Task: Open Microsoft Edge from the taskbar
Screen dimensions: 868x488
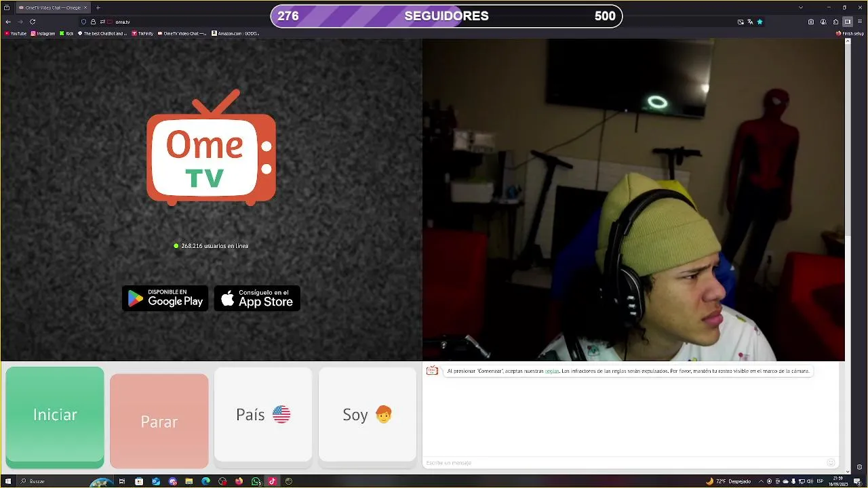Action: pyautogui.click(x=205, y=481)
